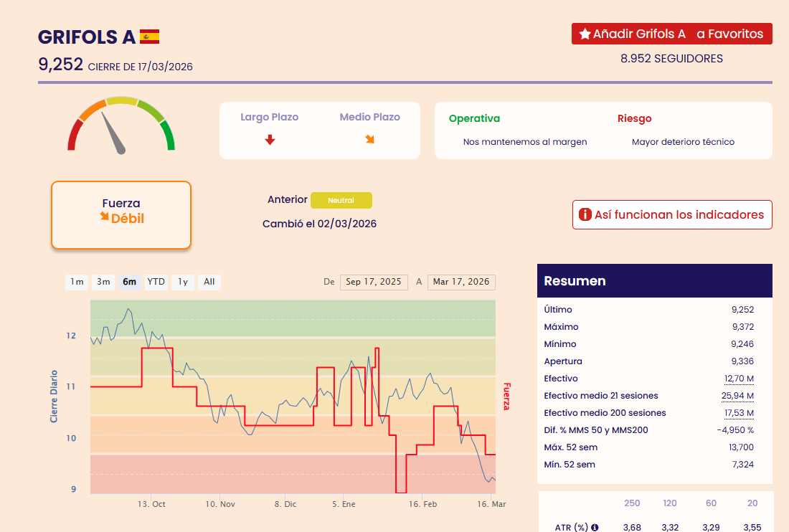Click the Resumen panel header
The image size is (789, 532).
coord(655,280)
